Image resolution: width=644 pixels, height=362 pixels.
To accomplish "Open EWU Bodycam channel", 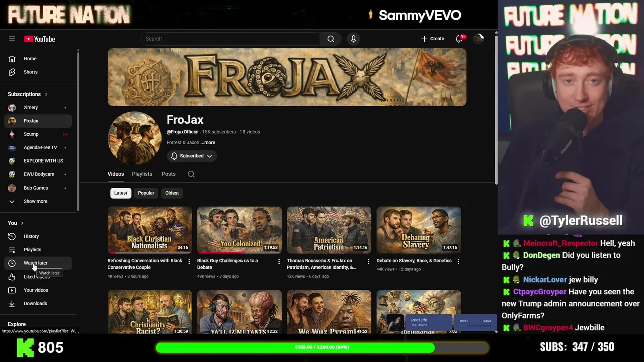I will pos(38,174).
